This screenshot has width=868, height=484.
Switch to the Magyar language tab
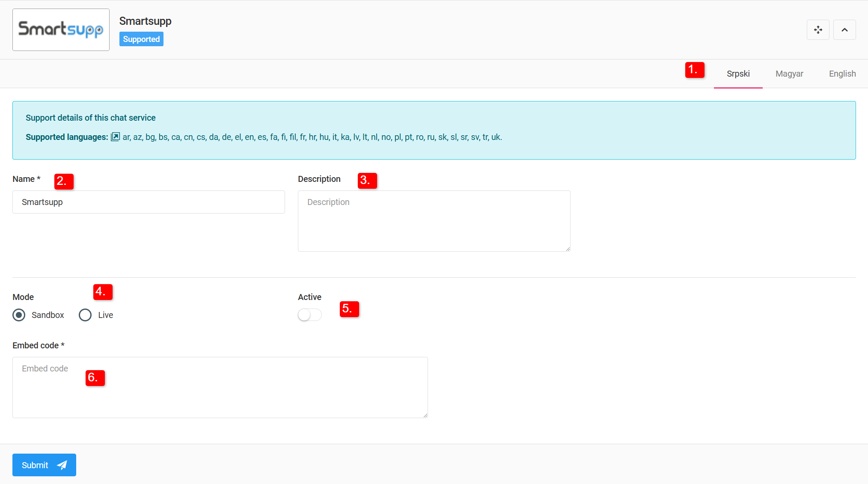789,74
